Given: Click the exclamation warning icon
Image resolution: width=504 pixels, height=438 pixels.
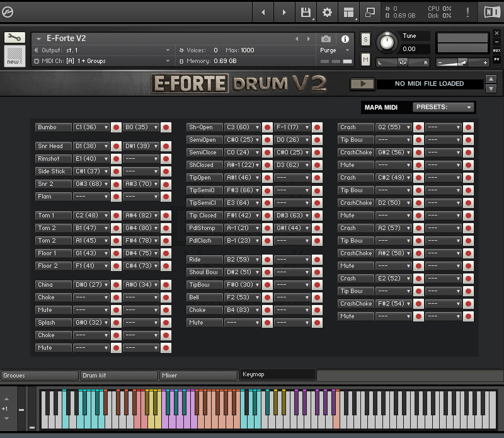Looking at the screenshot, I should [x=467, y=12].
